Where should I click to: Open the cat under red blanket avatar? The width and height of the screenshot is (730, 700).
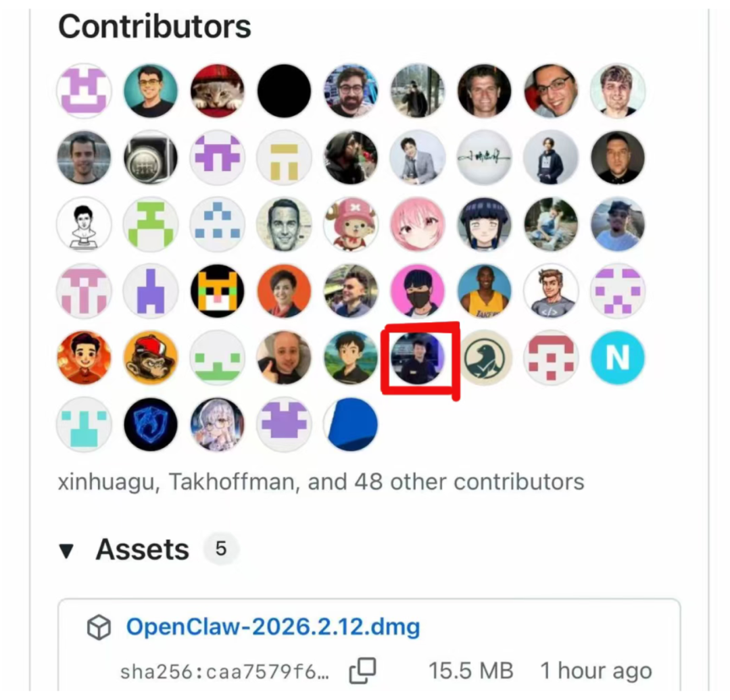pos(218,91)
